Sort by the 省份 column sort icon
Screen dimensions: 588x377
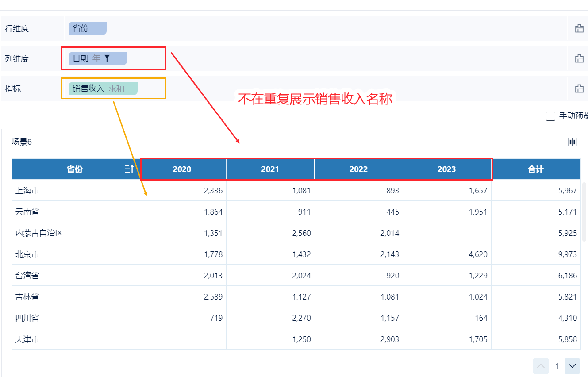tap(129, 169)
